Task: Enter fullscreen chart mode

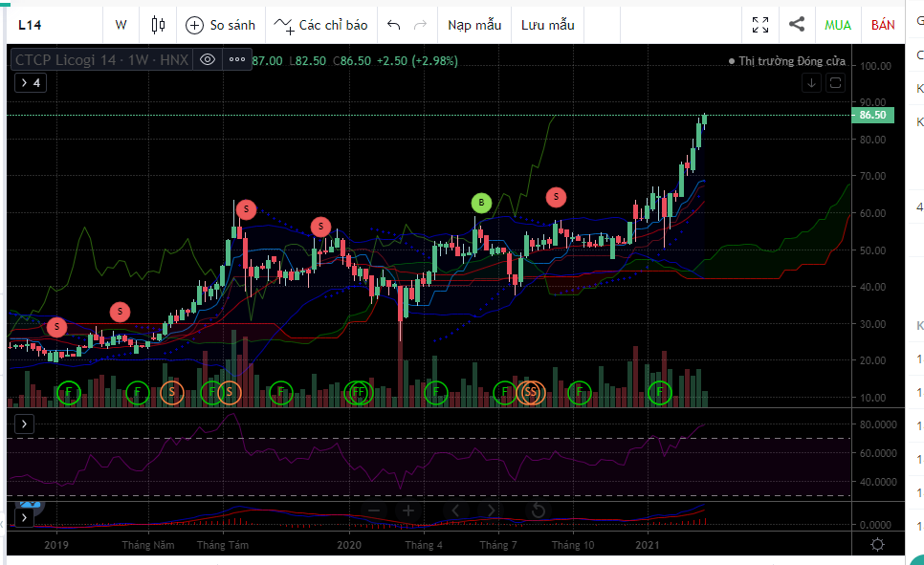Action: point(760,25)
